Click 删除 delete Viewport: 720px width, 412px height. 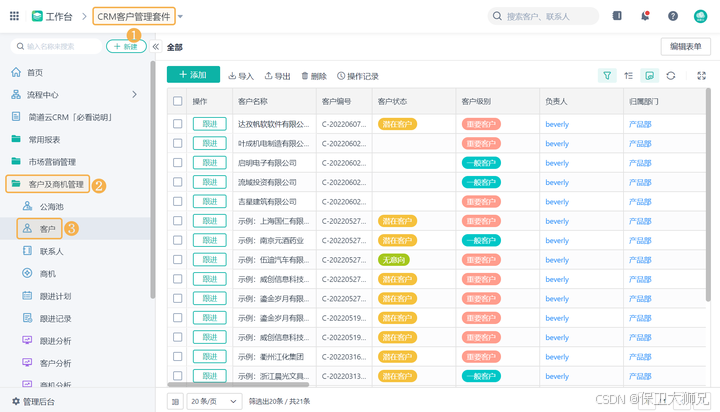coord(314,76)
